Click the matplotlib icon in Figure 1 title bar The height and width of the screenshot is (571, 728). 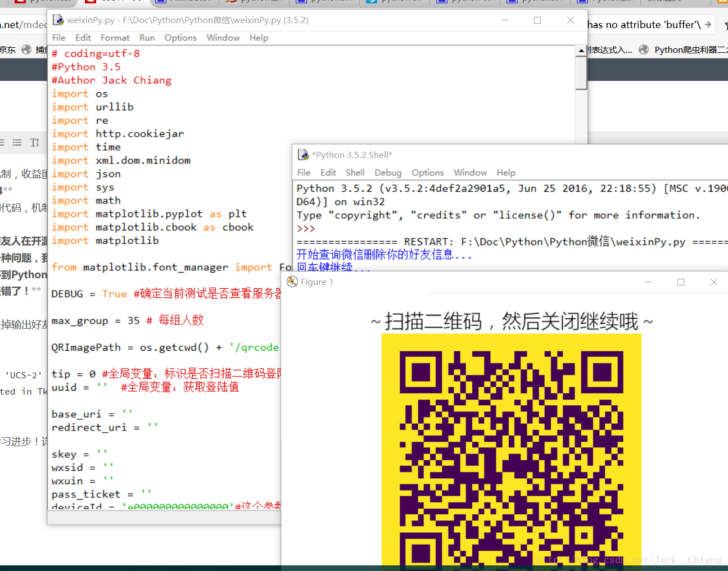point(292,282)
